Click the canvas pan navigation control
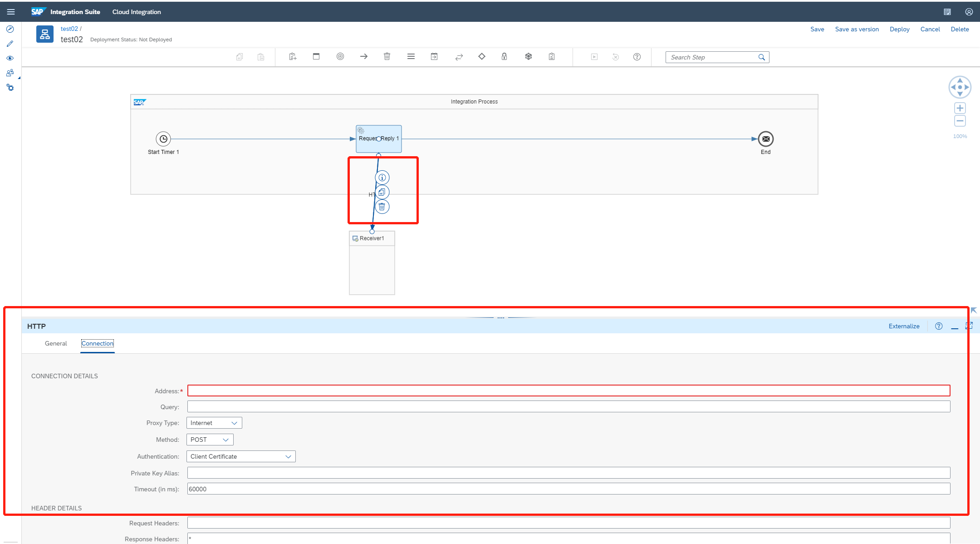 tap(960, 87)
